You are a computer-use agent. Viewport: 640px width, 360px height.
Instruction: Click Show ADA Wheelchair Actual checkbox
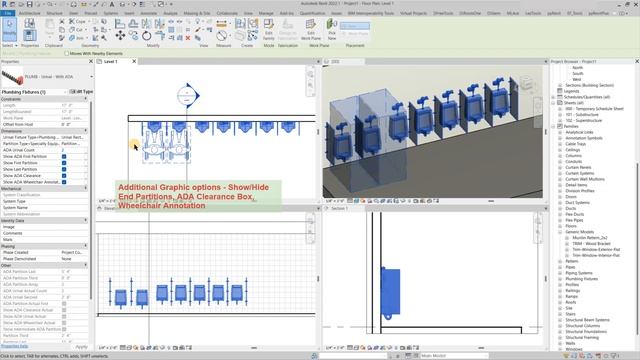[x=64, y=322]
